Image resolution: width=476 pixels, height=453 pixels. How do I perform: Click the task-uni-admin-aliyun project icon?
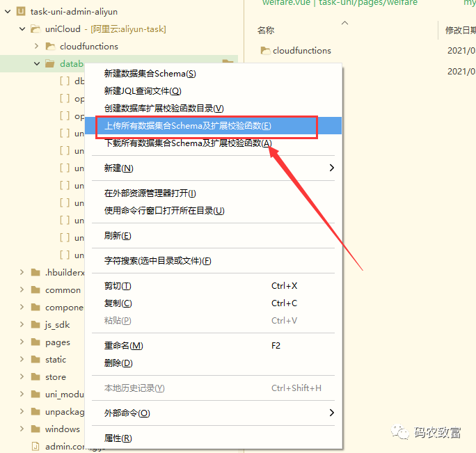20,12
